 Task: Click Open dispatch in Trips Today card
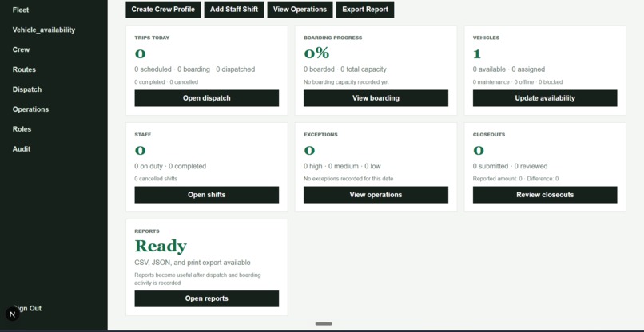click(x=207, y=98)
